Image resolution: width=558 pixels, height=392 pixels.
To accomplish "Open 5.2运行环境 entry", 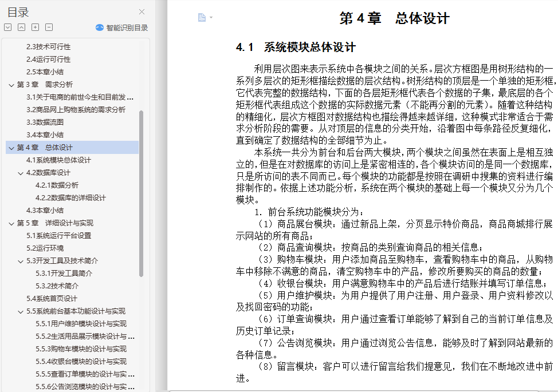I will tap(45, 248).
